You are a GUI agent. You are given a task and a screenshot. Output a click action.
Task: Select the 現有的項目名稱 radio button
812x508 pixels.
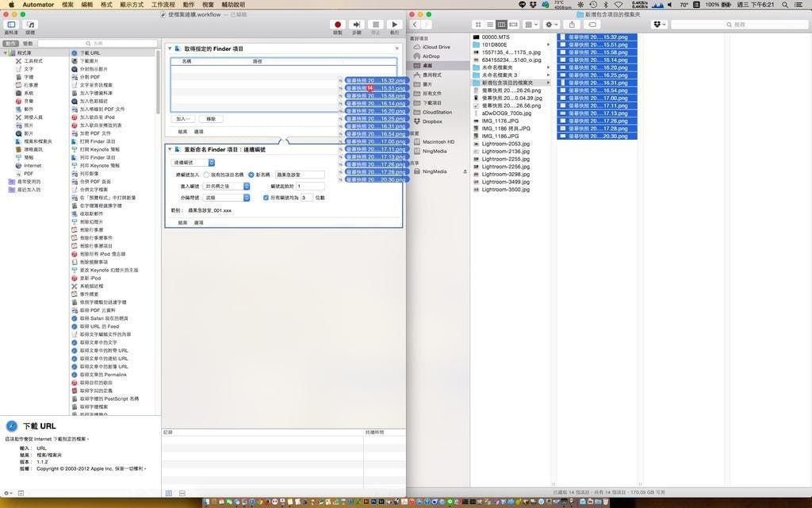[x=207, y=174]
